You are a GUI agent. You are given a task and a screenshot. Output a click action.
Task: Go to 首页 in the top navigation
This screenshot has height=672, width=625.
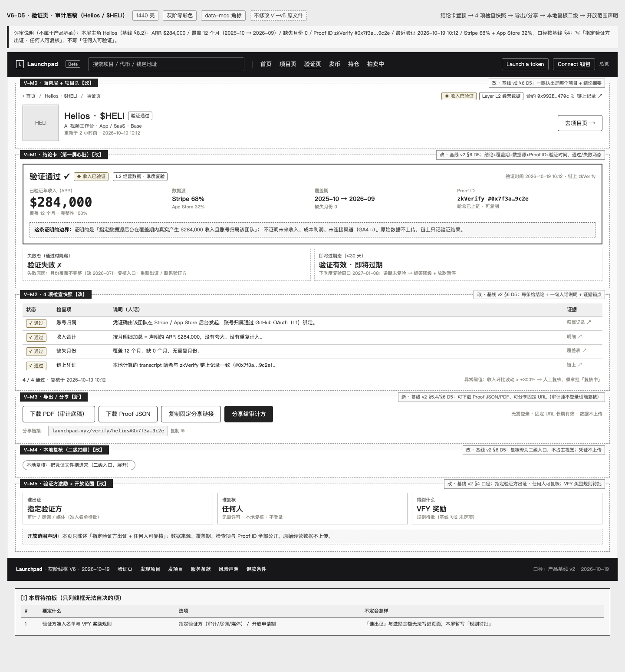pos(266,64)
